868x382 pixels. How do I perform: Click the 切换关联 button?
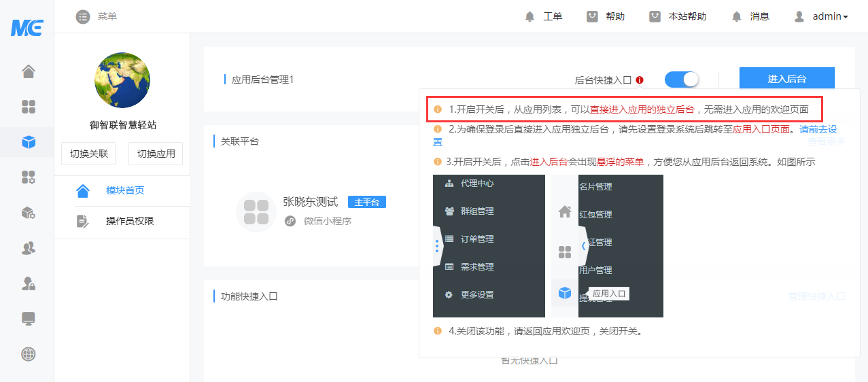[89, 154]
